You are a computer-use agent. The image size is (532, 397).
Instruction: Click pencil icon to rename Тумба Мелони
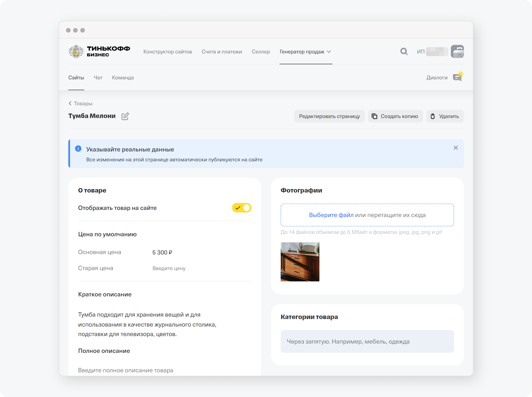coord(125,116)
